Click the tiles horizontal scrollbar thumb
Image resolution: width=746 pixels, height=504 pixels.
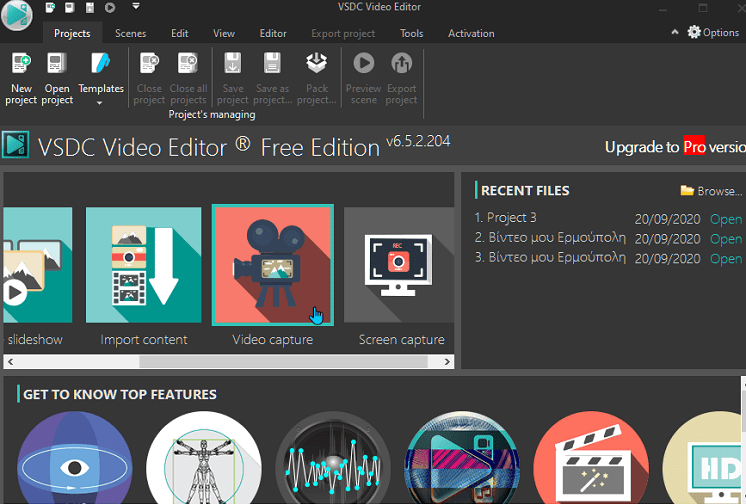click(x=284, y=362)
